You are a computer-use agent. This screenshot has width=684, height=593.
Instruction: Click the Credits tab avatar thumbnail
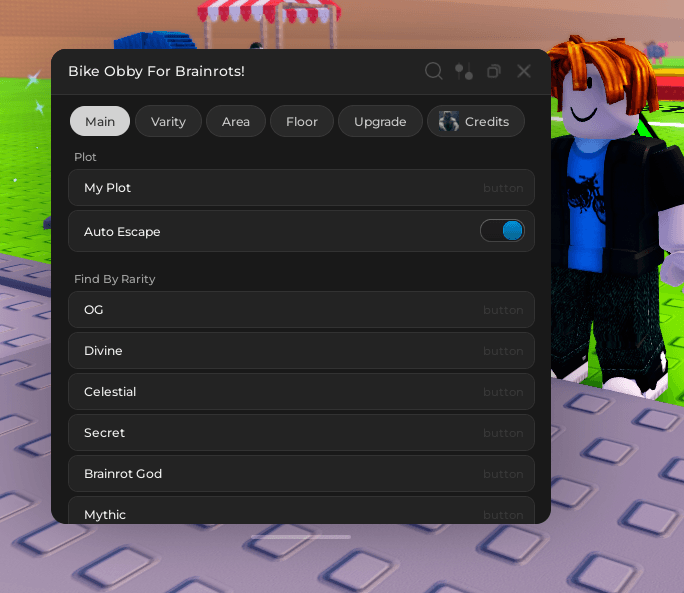[448, 121]
